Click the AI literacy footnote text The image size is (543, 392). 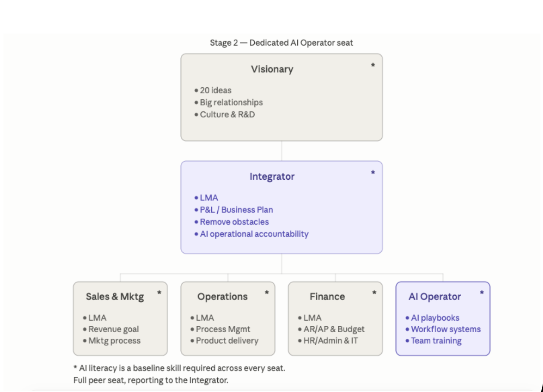(179, 368)
